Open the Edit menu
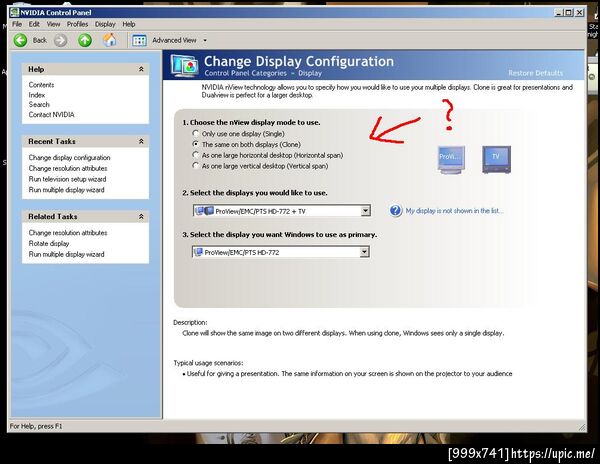Image resolution: width=600 pixels, height=464 pixels. (x=34, y=24)
